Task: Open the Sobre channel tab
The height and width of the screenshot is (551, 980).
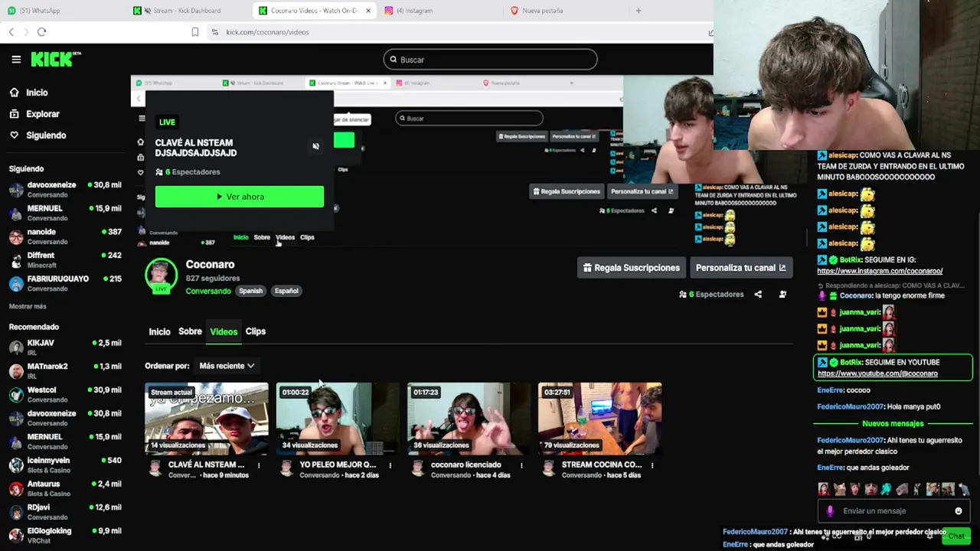Action: click(190, 331)
